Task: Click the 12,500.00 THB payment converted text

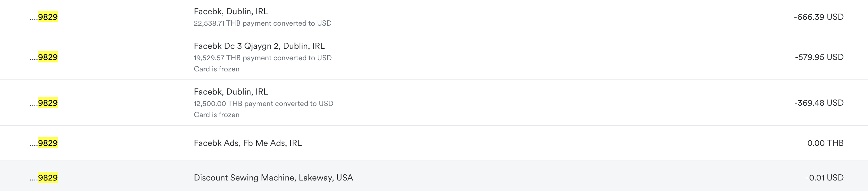Action: click(x=264, y=104)
